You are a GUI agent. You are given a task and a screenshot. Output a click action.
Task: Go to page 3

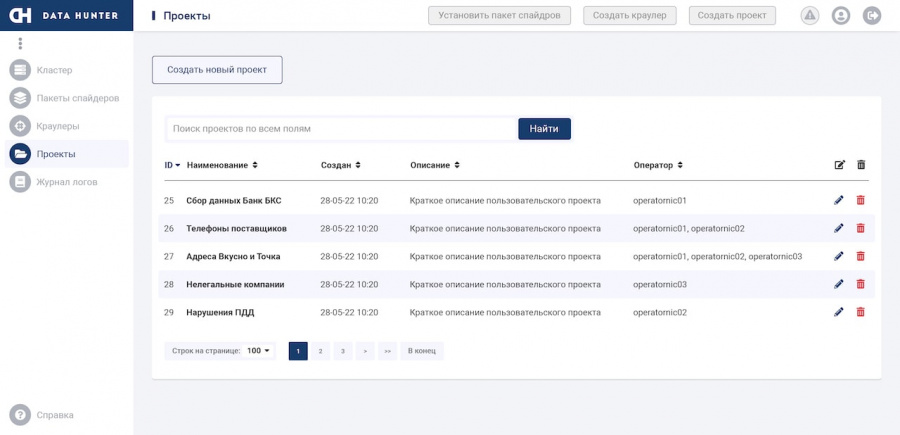(343, 351)
